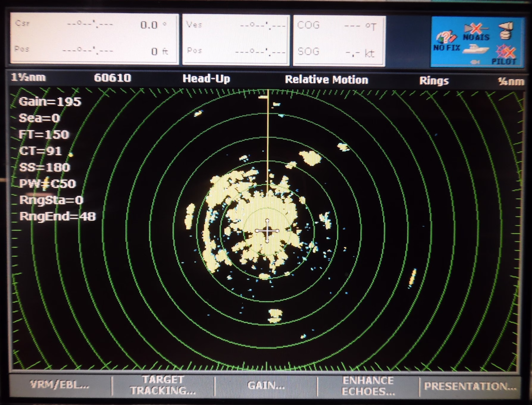Click the large radar echo below center
The width and height of the screenshot is (532, 405).
pos(275,316)
